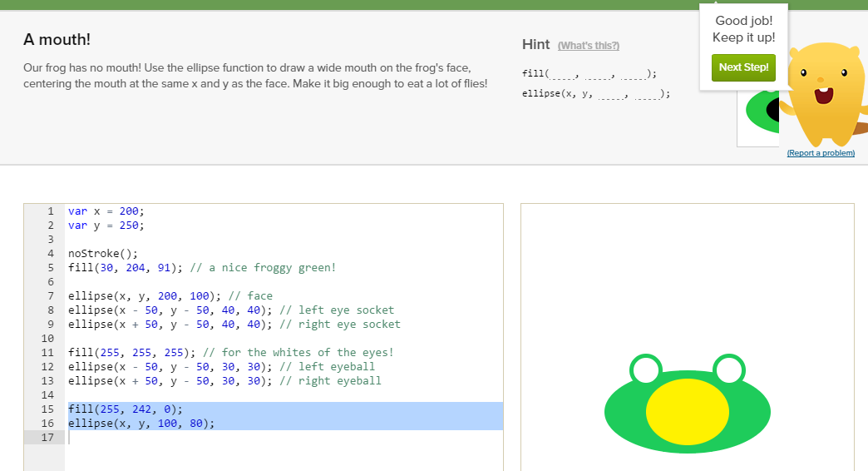The image size is (868, 471).
Task: Click the Report a problem link
Action: [x=821, y=153]
